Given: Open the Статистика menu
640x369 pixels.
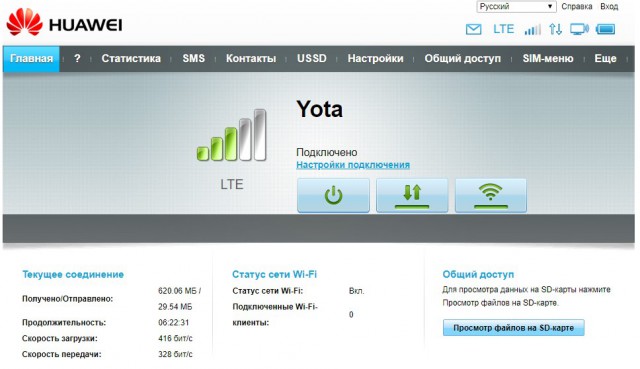Looking at the screenshot, I should click(131, 58).
